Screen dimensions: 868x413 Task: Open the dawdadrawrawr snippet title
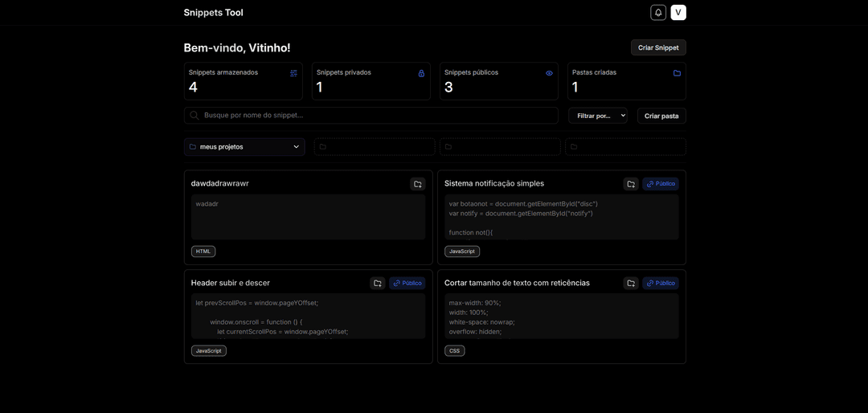point(219,183)
